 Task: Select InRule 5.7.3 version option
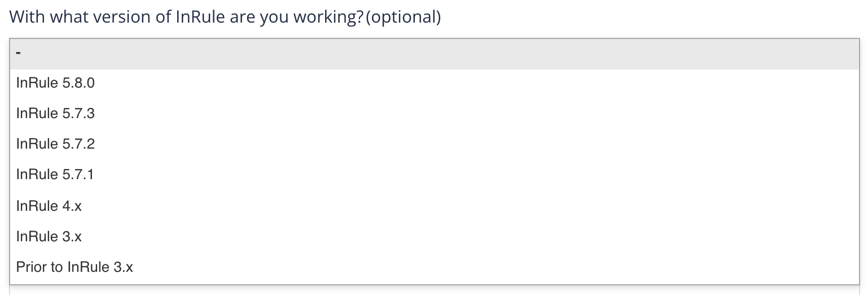click(55, 114)
